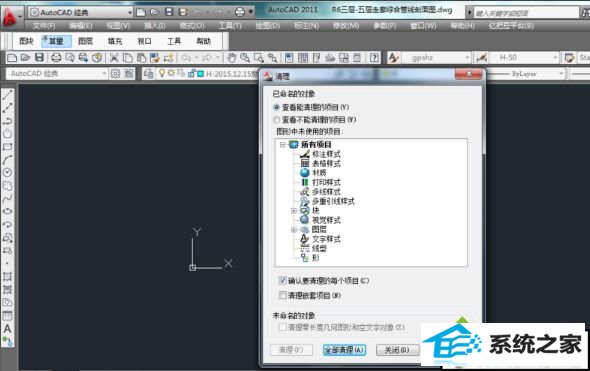This screenshot has width=590, height=371.
Task: Select the Line tool in draw toolbar
Action: [x=8, y=94]
